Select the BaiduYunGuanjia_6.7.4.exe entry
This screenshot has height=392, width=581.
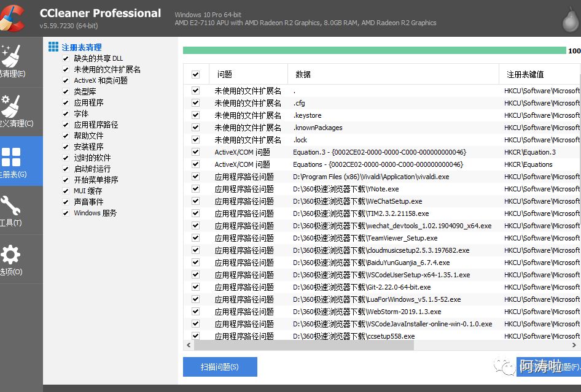[372, 263]
